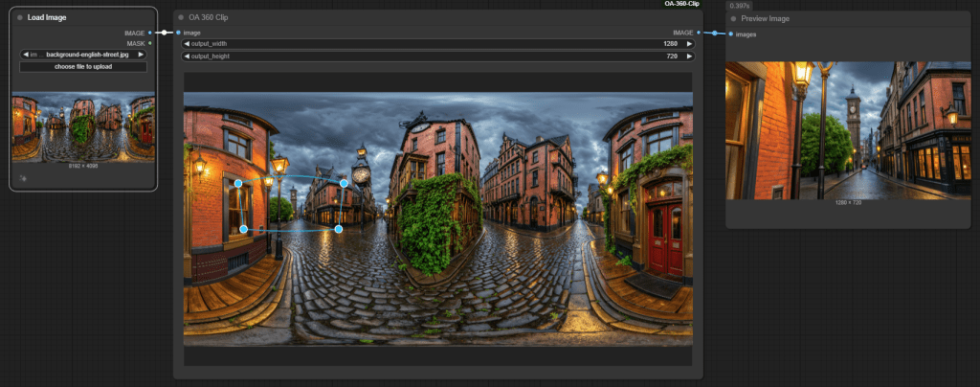This screenshot has height=387, width=980.
Task: Click the MASK output port on Load Image
Action: tap(150, 43)
